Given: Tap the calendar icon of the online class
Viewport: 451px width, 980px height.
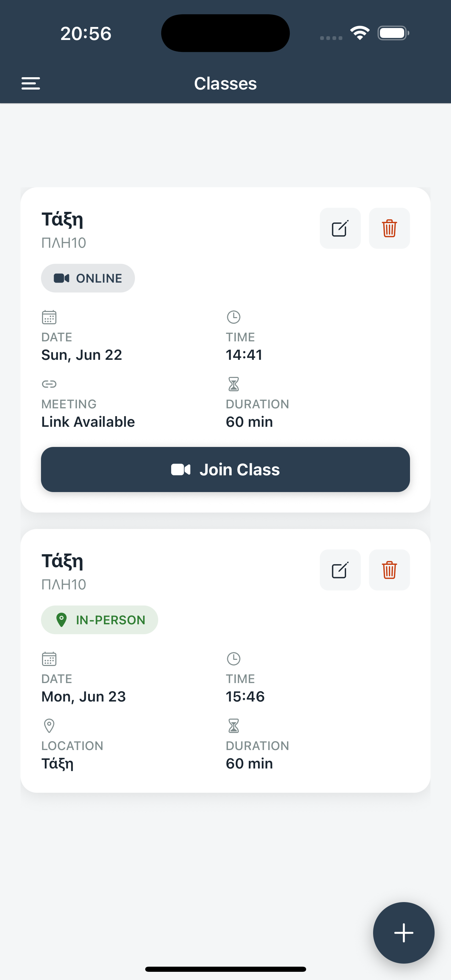Looking at the screenshot, I should point(49,317).
